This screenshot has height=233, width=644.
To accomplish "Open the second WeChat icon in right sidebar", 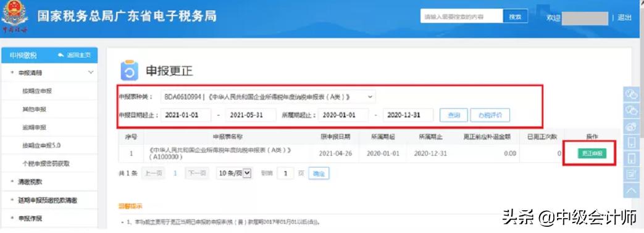I will pos(632,111).
